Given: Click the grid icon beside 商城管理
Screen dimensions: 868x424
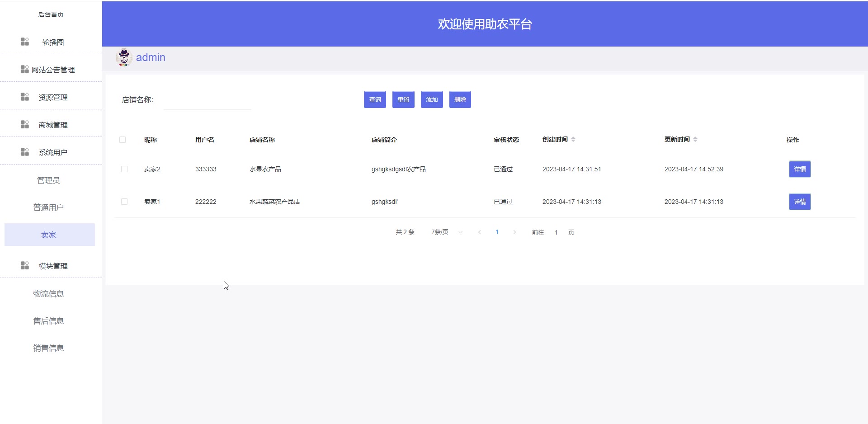Looking at the screenshot, I should (25, 124).
